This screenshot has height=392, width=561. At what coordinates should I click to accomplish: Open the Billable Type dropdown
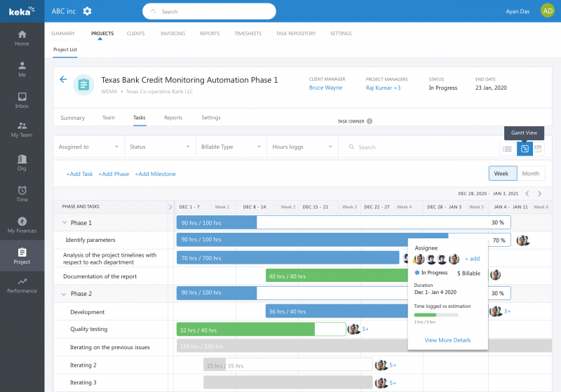point(231,147)
